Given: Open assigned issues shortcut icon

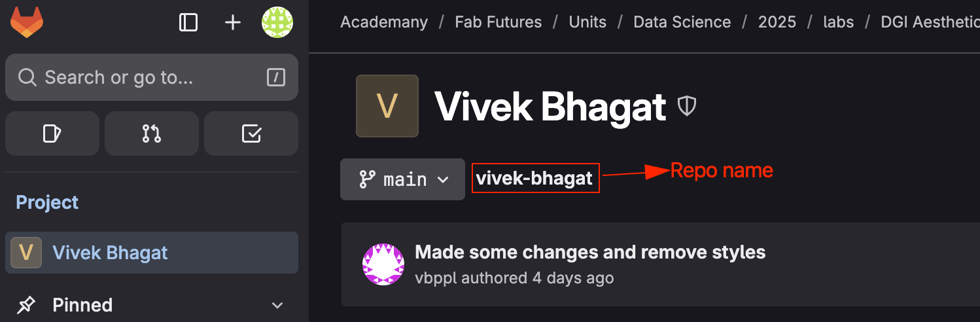Looking at the screenshot, I should pyautogui.click(x=52, y=134).
